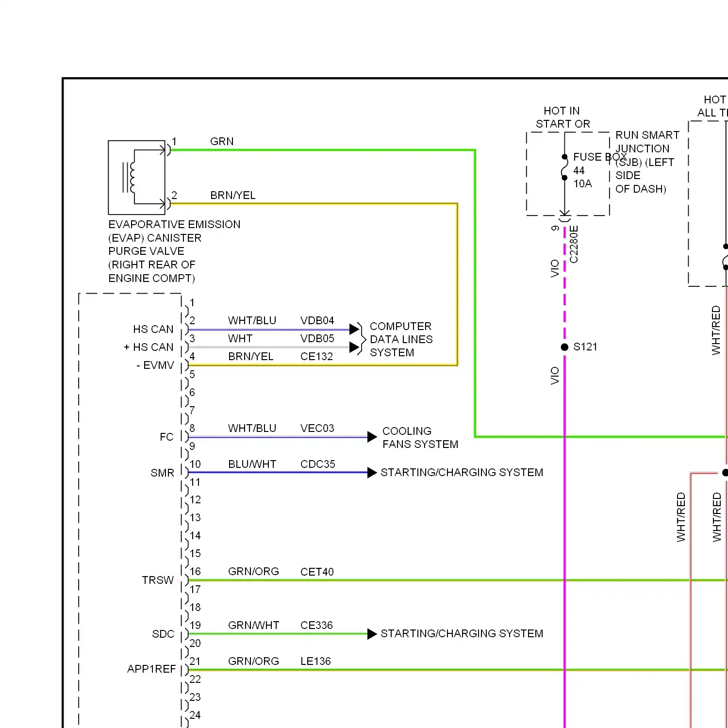Click the COMPUTER DATA LINES SYSTEM reference
This screenshot has width=728, height=728.
[401, 340]
